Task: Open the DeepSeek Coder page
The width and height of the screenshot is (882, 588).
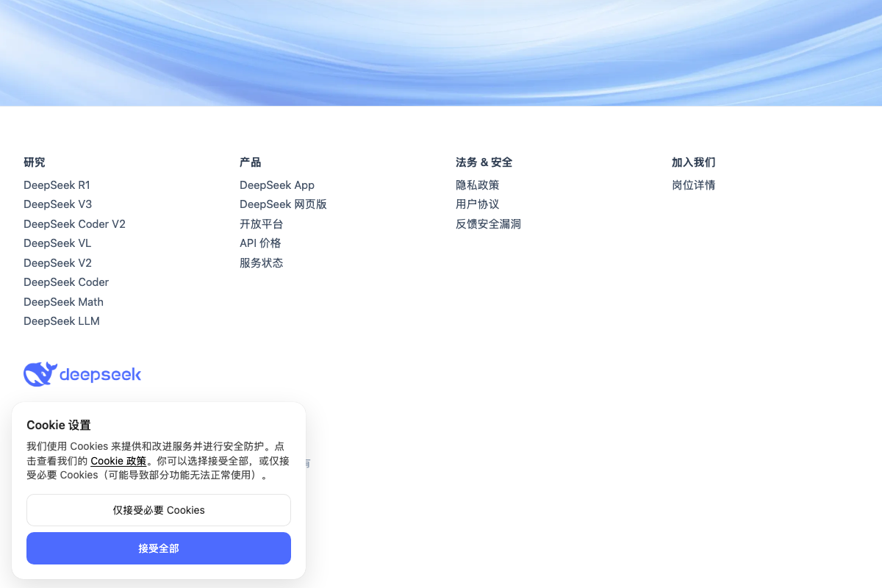Action: tap(65, 282)
